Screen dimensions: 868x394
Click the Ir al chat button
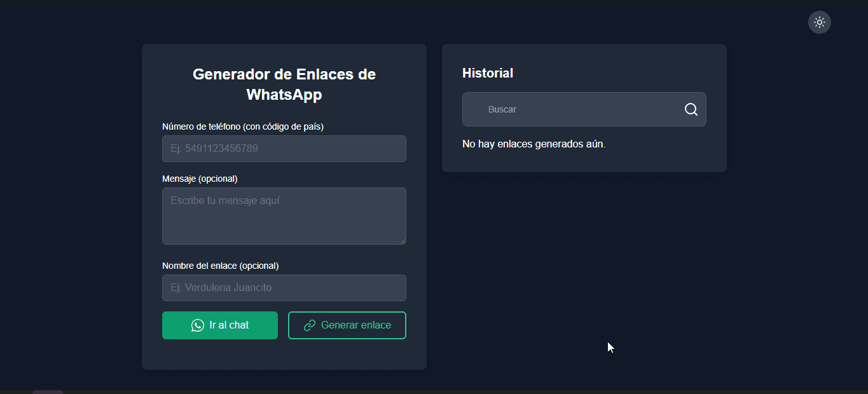pyautogui.click(x=220, y=325)
